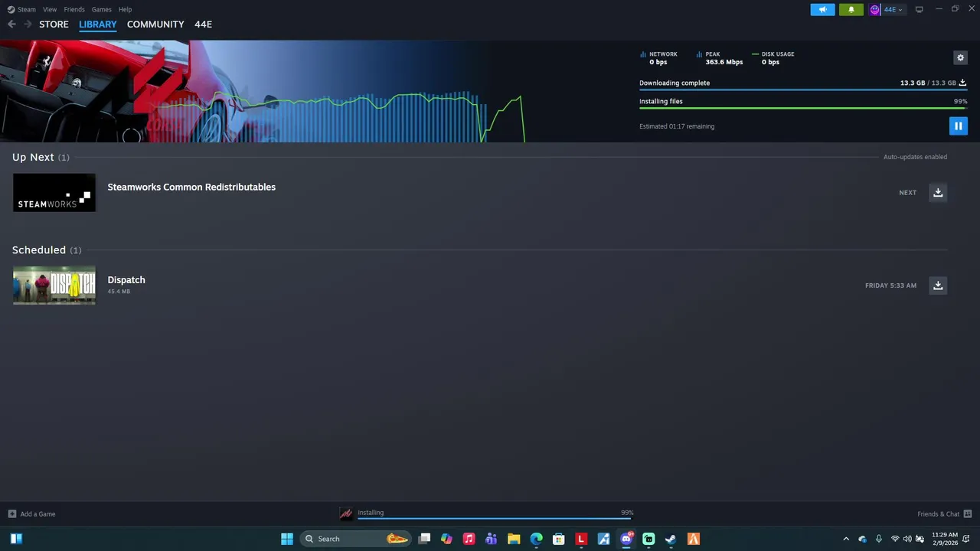Click Estimated 01:17 remaining text

pos(677,126)
